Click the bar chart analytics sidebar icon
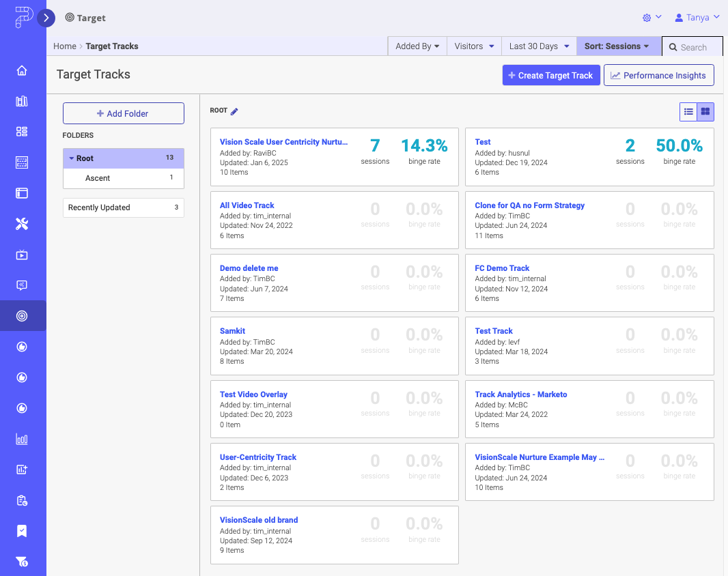The image size is (728, 576). pyautogui.click(x=22, y=439)
